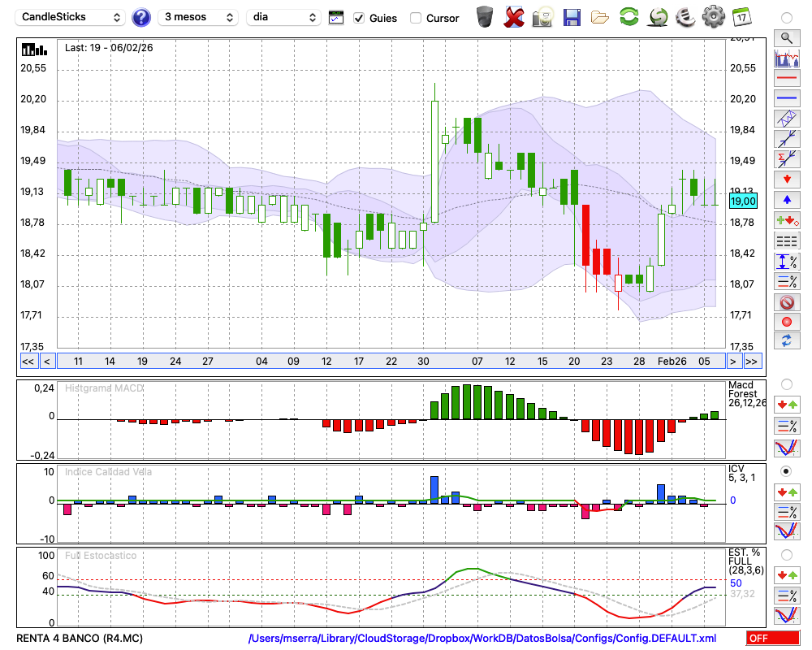Open the CandleSticks chart type dropdown
The height and width of the screenshot is (650, 812).
pos(71,17)
